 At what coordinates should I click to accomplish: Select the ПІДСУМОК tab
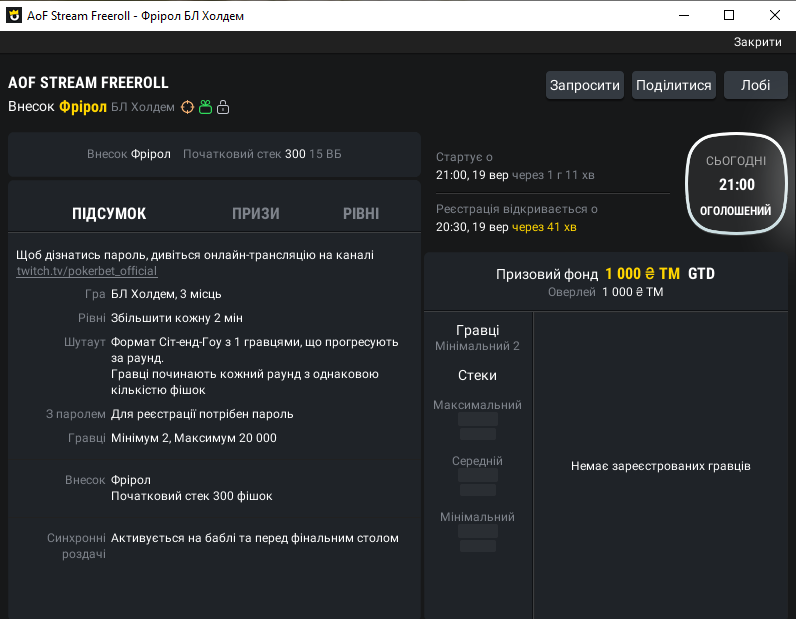coord(109,213)
